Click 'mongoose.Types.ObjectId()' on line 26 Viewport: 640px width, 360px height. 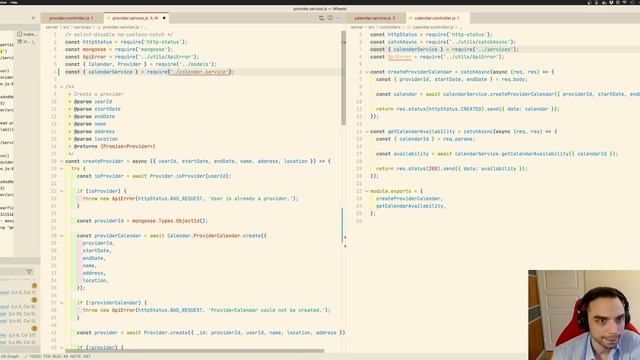170,221
